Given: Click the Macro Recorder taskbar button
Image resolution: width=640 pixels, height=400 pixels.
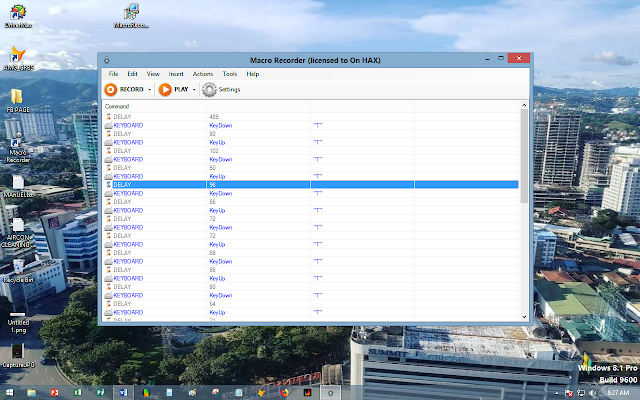Looking at the screenshot, I should 330,393.
